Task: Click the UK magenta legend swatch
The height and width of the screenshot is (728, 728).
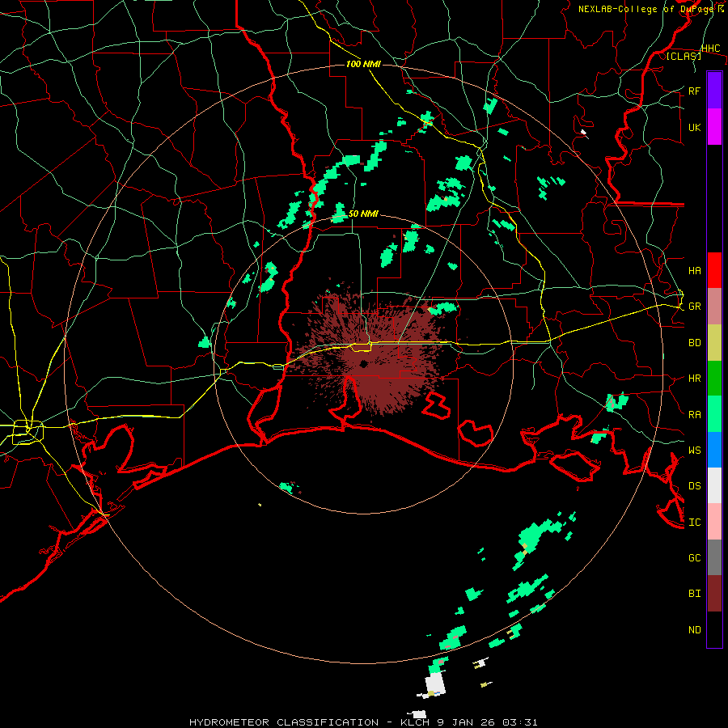Action: pyautogui.click(x=714, y=127)
